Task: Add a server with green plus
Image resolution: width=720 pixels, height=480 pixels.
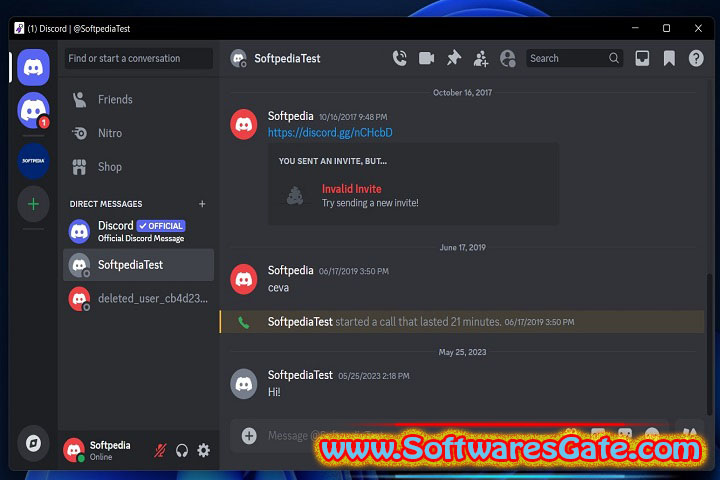Action: point(34,204)
